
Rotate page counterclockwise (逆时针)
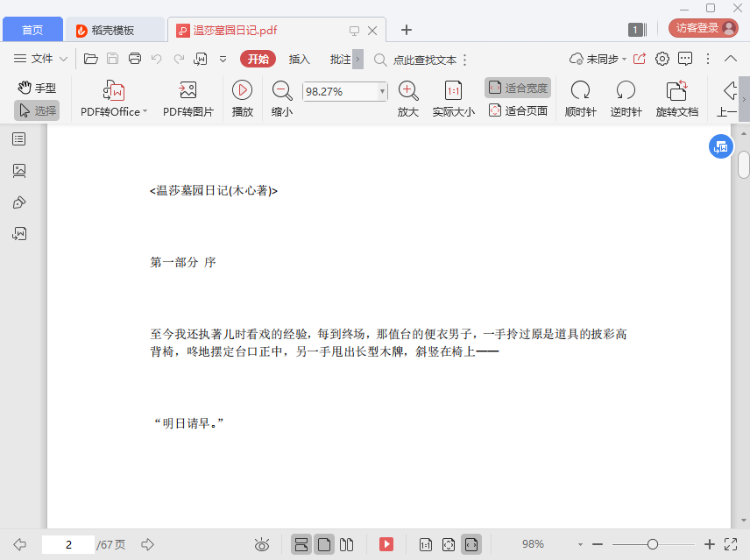(x=626, y=100)
